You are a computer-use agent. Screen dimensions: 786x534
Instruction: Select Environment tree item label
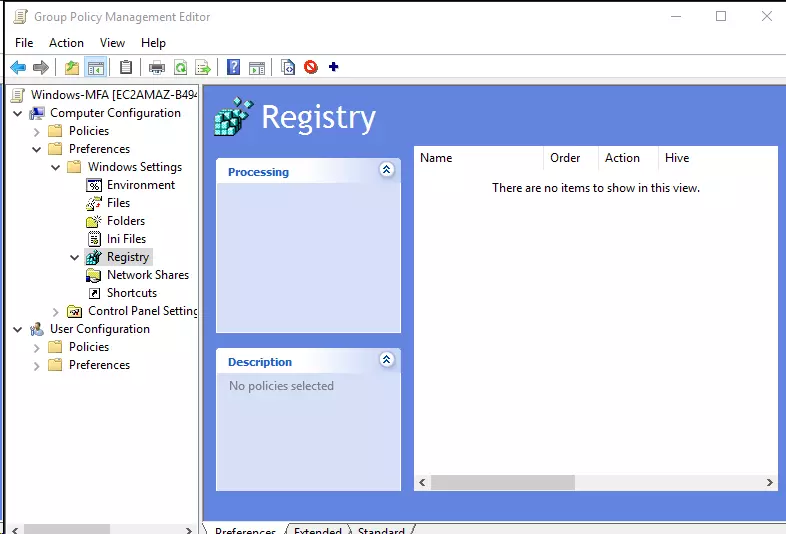pos(141,185)
